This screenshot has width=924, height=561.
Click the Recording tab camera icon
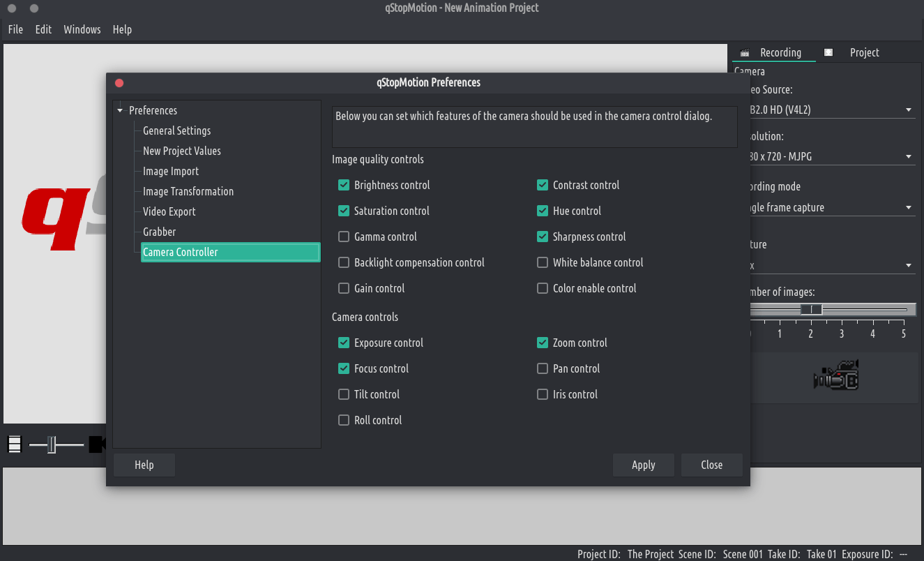(x=745, y=53)
